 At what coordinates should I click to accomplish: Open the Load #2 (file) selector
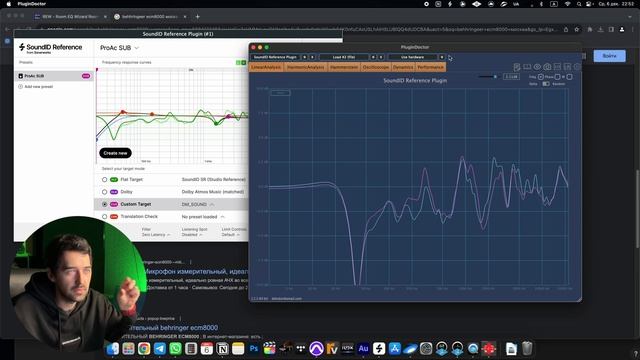[344, 57]
